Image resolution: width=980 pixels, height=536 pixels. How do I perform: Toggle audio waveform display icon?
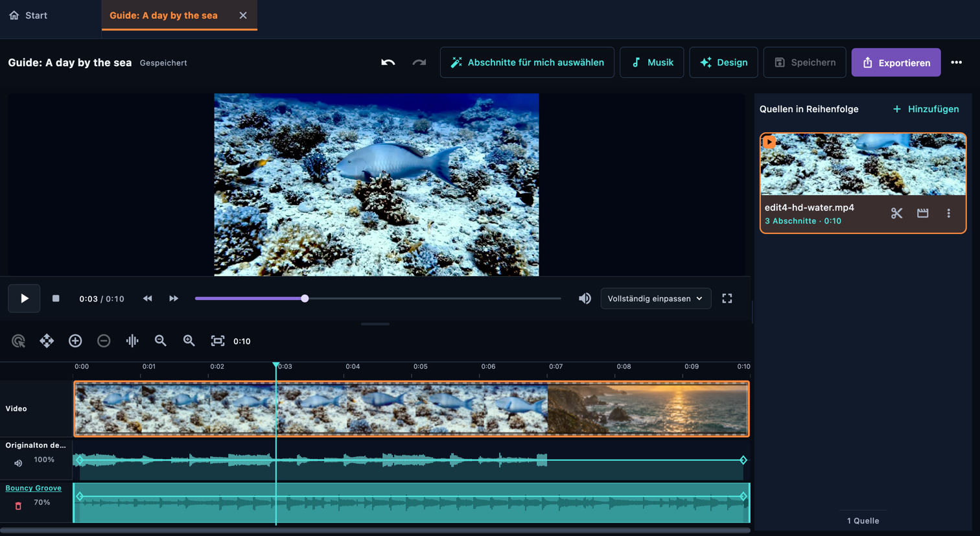[x=132, y=341]
